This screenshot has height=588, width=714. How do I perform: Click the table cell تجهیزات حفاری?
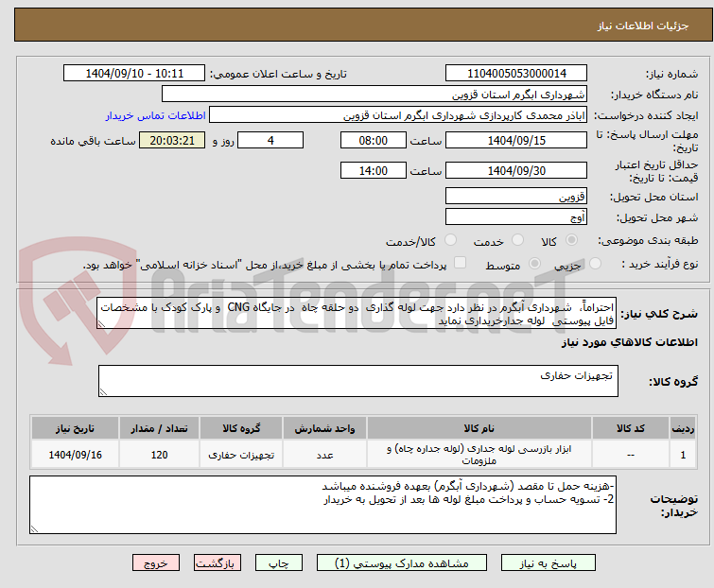(241, 455)
